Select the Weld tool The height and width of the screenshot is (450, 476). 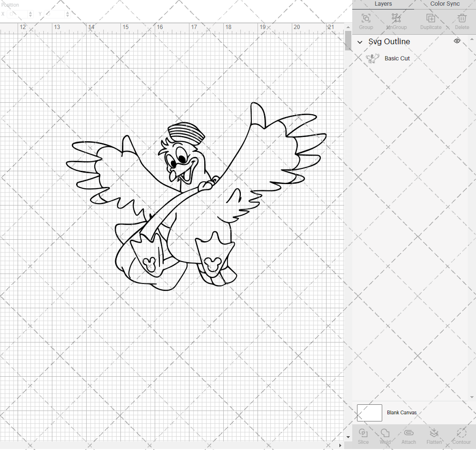[x=385, y=436]
